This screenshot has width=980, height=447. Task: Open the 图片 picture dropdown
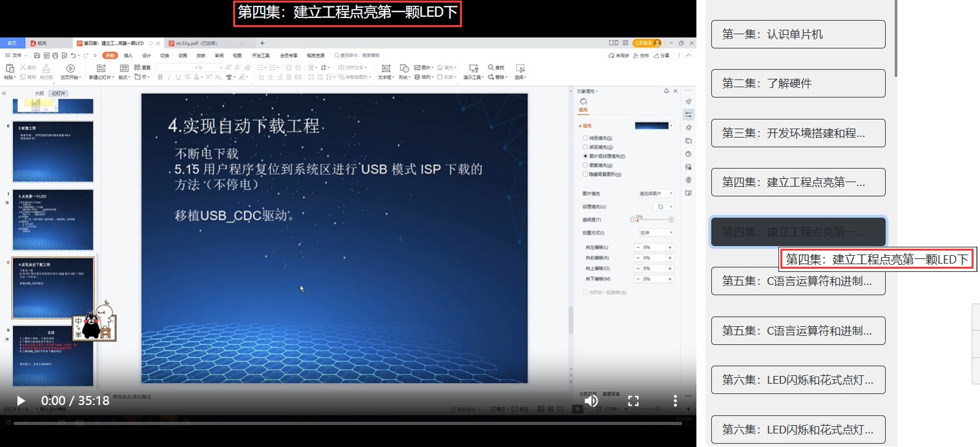coord(424,67)
